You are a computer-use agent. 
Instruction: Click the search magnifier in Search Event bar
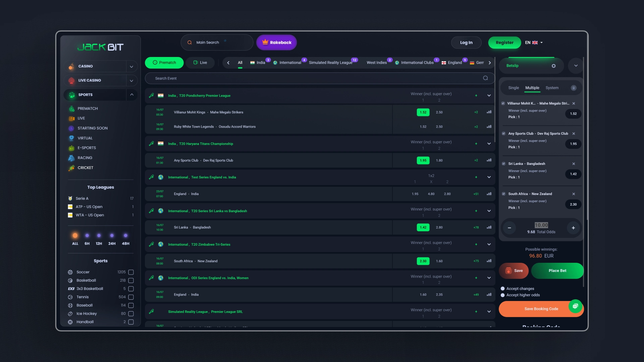click(x=485, y=78)
